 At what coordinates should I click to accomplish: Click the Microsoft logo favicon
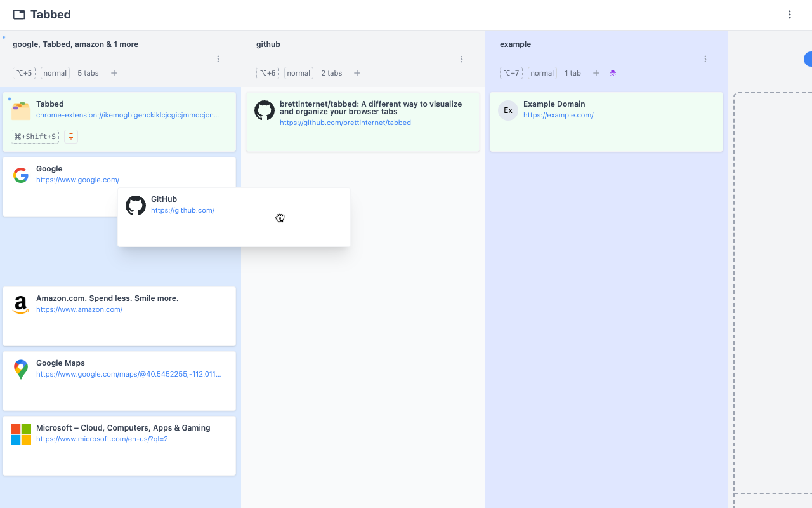point(21,434)
